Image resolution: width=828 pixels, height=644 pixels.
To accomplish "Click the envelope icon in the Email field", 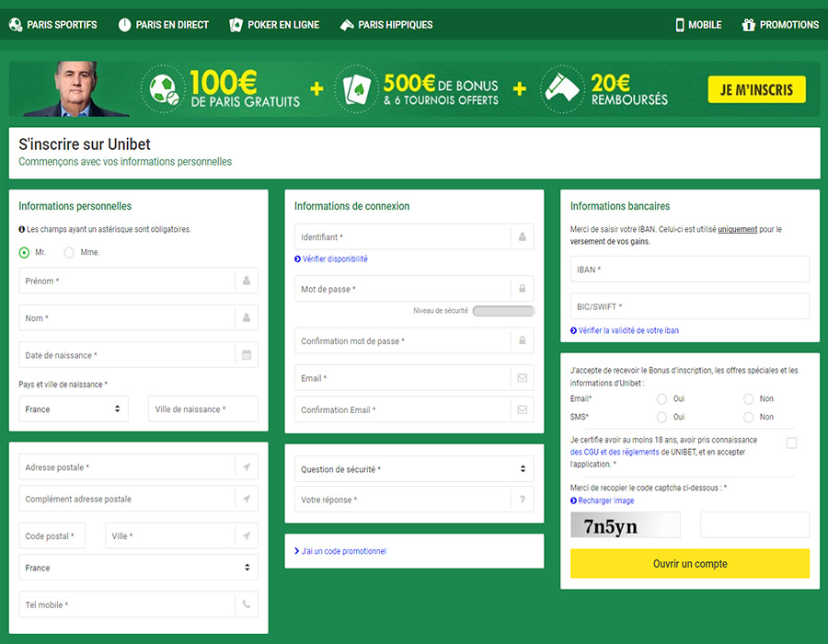I will [523, 378].
